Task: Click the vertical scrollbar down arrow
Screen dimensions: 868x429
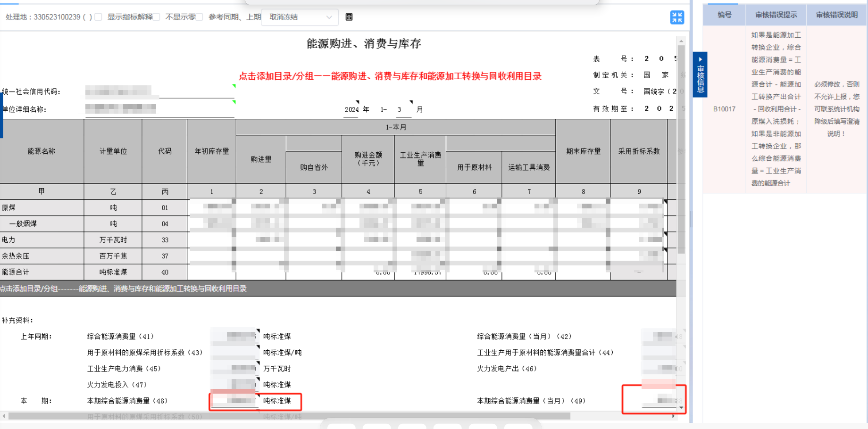Action: click(x=681, y=407)
